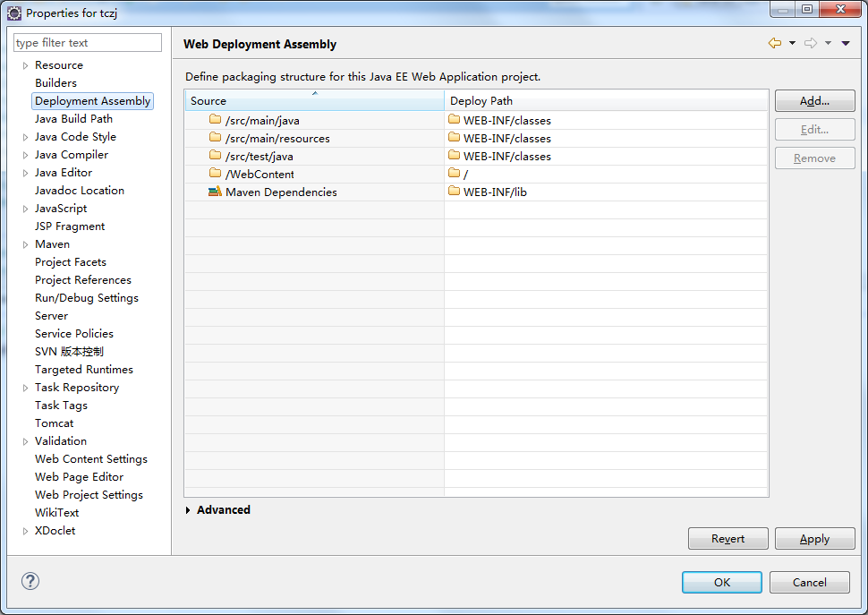The height and width of the screenshot is (615, 868).
Task: Click the Revert button
Action: coord(728,539)
